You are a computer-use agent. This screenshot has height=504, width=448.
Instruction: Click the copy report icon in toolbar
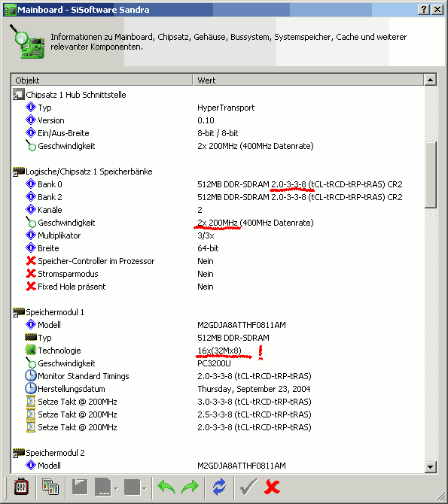click(50, 487)
